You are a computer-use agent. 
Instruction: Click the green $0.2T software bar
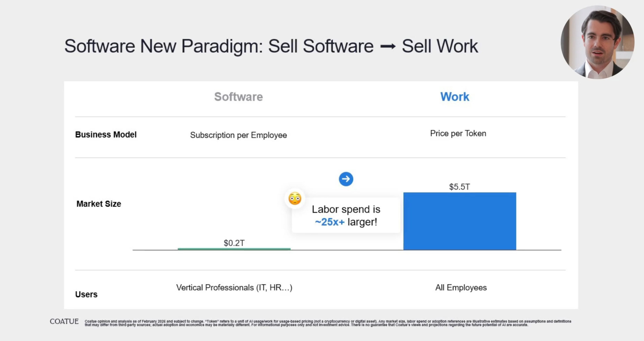point(234,249)
